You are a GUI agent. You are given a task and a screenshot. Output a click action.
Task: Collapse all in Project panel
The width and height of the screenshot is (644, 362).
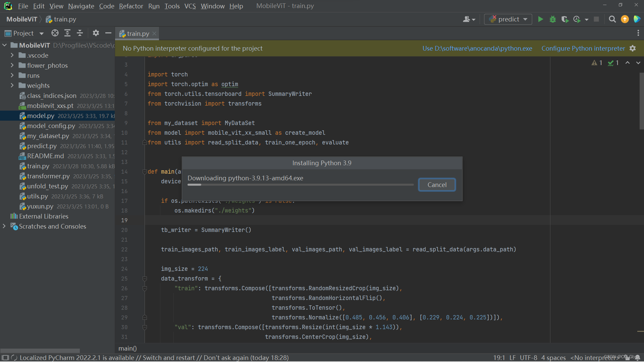80,33
